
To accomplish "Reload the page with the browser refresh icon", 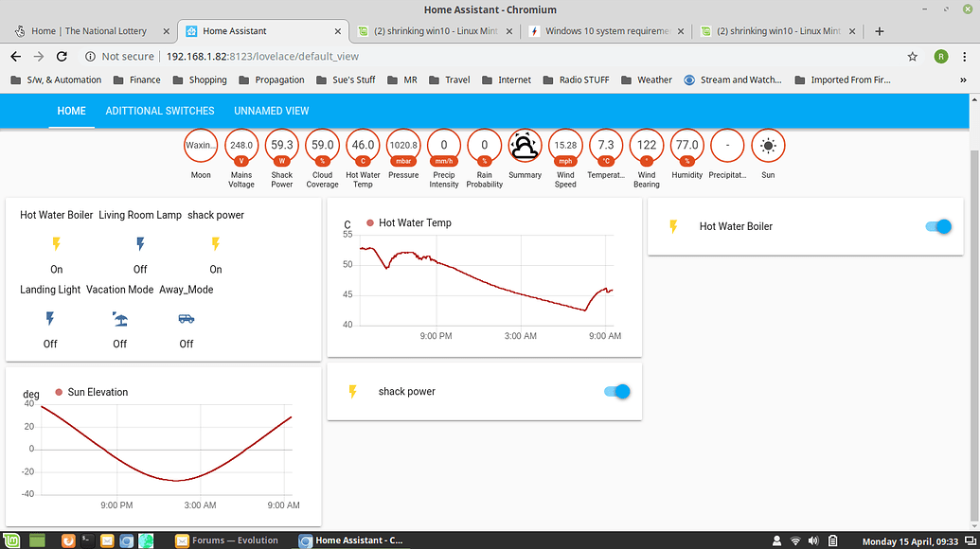I will [62, 56].
